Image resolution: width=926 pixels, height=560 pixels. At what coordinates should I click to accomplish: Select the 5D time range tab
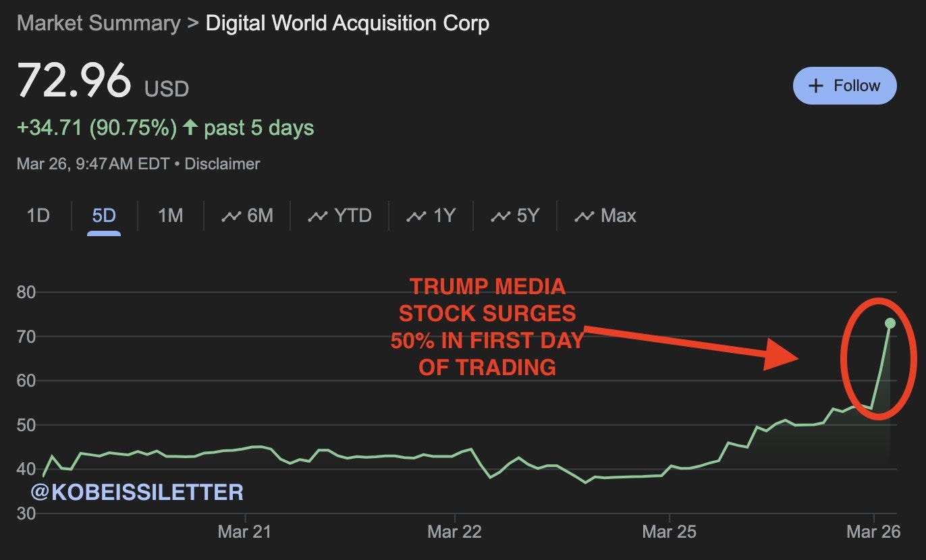coord(104,216)
